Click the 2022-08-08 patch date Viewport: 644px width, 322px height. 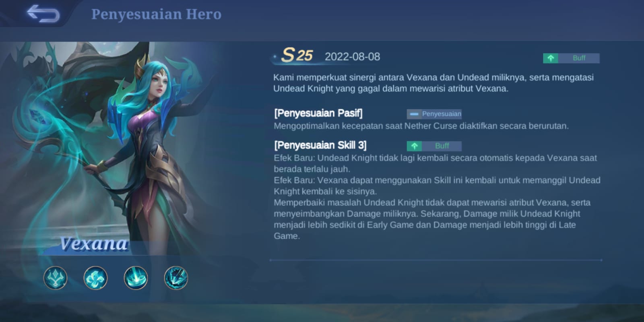[x=352, y=57]
